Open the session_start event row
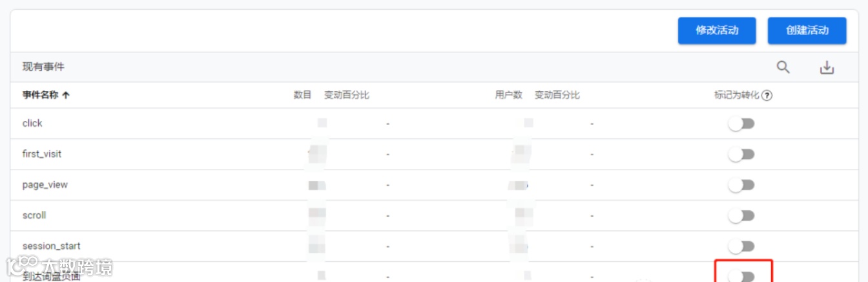 434,246
